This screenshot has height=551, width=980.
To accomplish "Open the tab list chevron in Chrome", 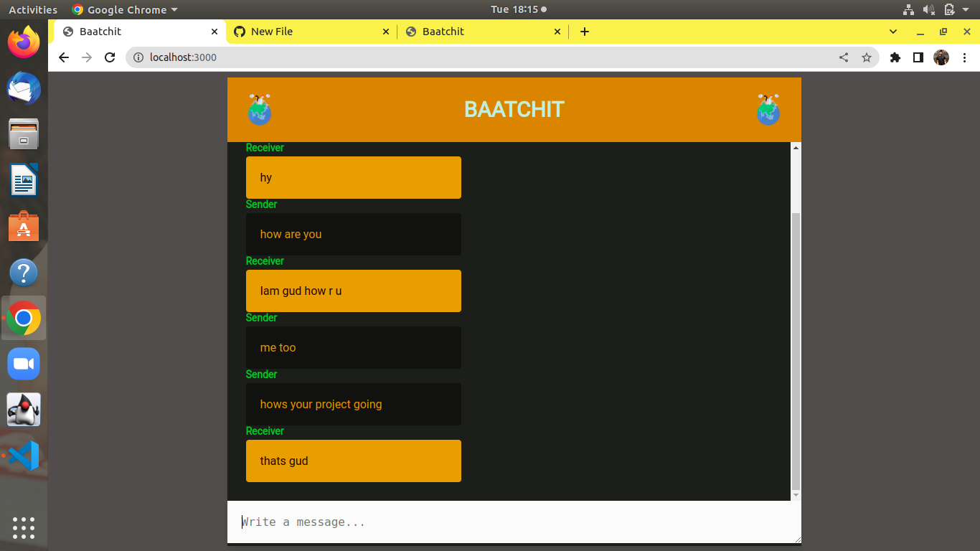I will click(892, 32).
